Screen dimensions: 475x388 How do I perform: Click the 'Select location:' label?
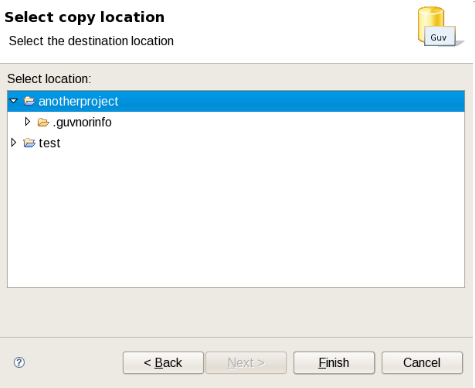coord(49,79)
